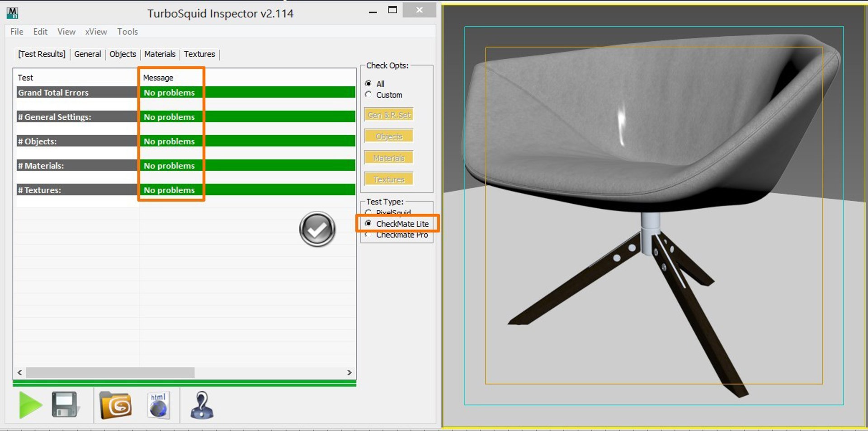
Task: Click the Textures check option button
Action: click(x=389, y=179)
